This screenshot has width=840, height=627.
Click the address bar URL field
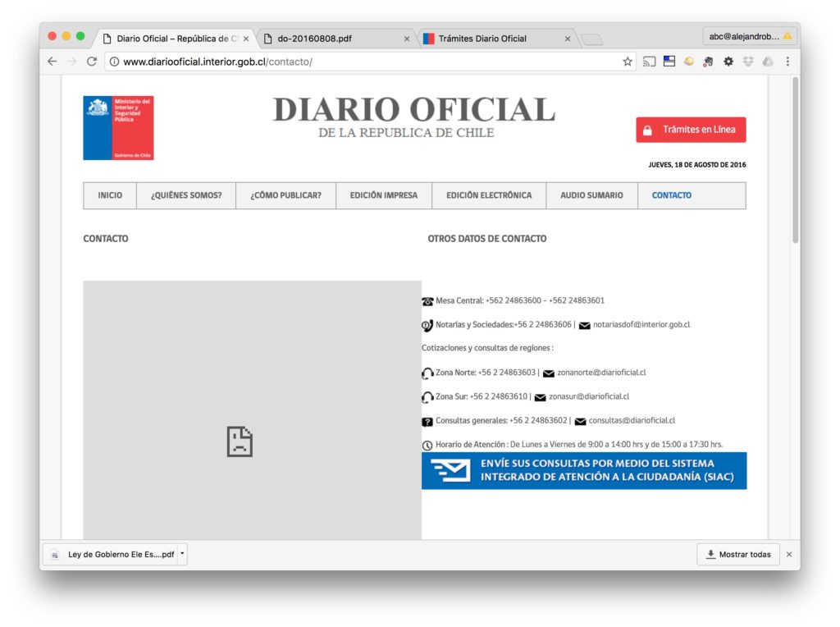[370, 62]
